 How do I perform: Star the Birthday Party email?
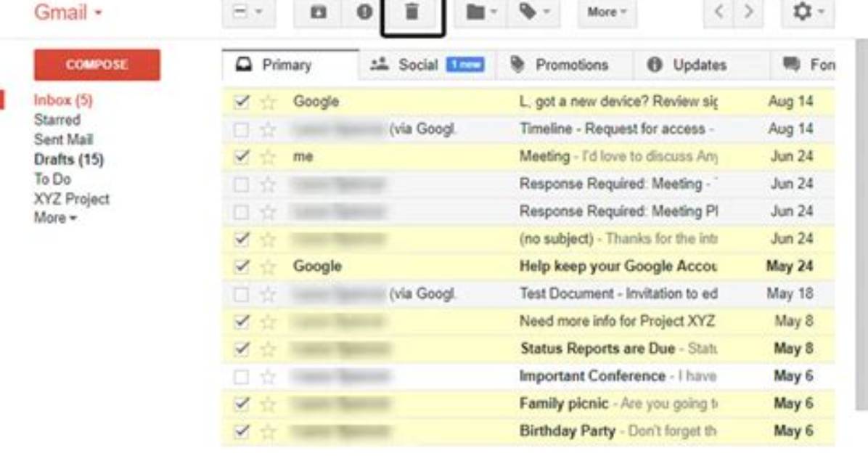point(269,431)
